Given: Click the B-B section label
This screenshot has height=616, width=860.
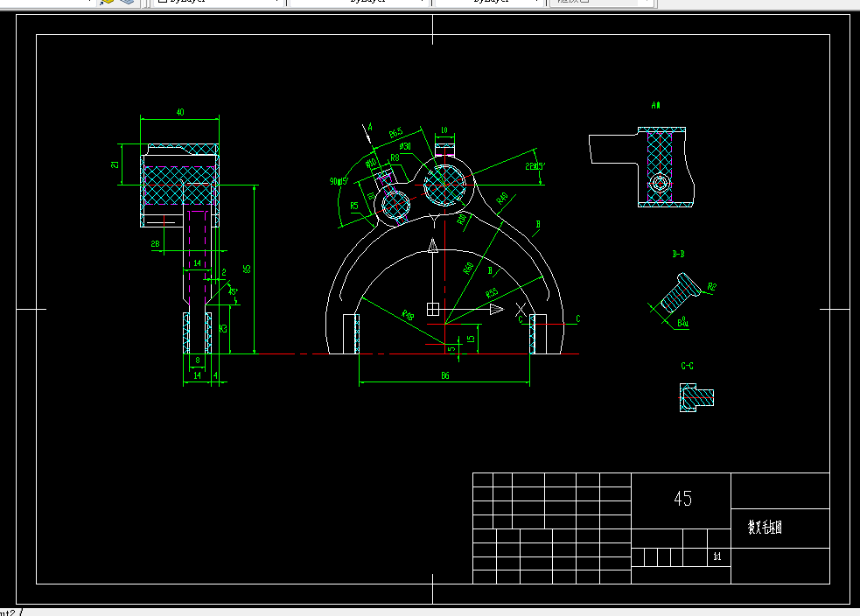Looking at the screenshot, I should pyautogui.click(x=678, y=254).
